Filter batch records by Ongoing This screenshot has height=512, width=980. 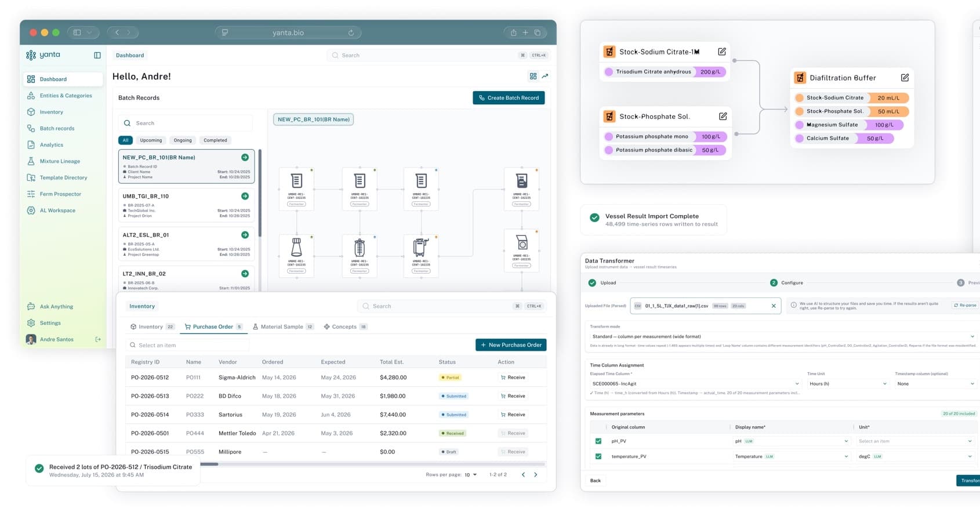point(183,140)
